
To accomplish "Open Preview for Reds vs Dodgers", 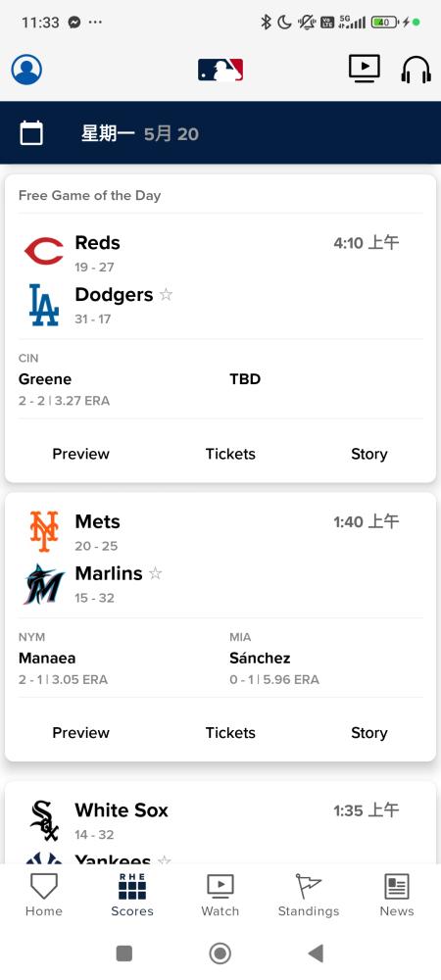I will (80, 454).
